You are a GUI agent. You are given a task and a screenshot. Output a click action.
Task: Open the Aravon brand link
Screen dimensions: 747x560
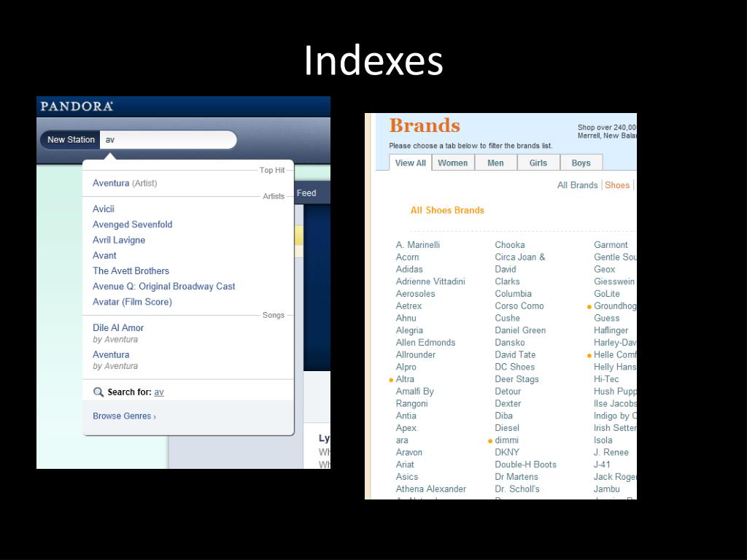(x=409, y=452)
